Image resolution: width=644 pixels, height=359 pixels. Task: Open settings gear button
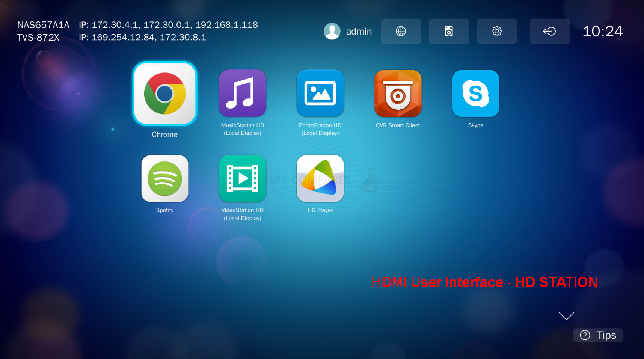(x=497, y=31)
